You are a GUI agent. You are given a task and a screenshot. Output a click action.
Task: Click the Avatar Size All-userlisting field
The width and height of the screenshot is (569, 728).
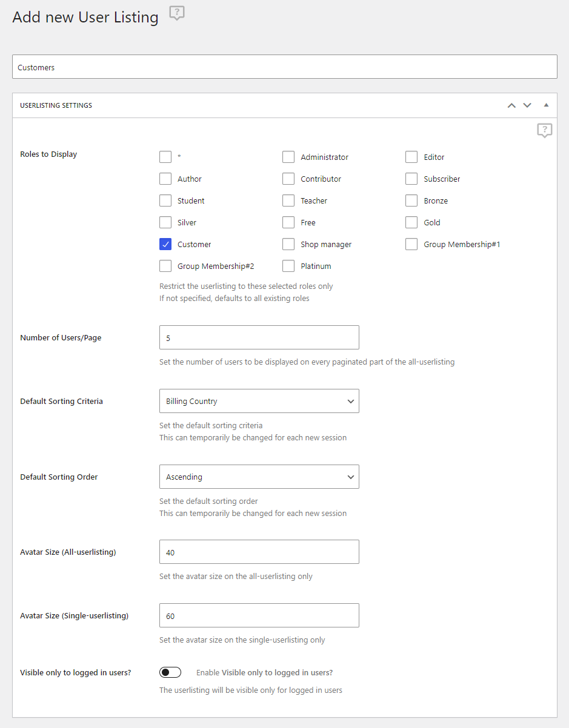[259, 552]
